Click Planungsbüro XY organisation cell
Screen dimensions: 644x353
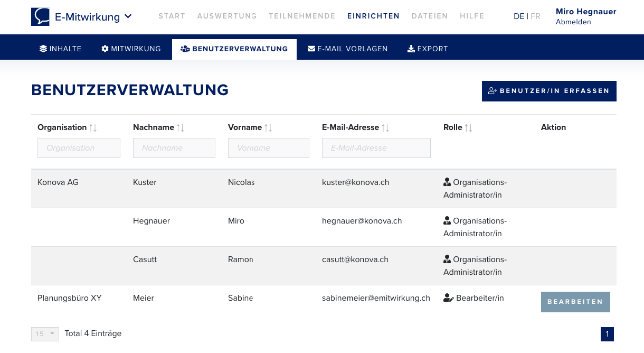[x=70, y=298]
